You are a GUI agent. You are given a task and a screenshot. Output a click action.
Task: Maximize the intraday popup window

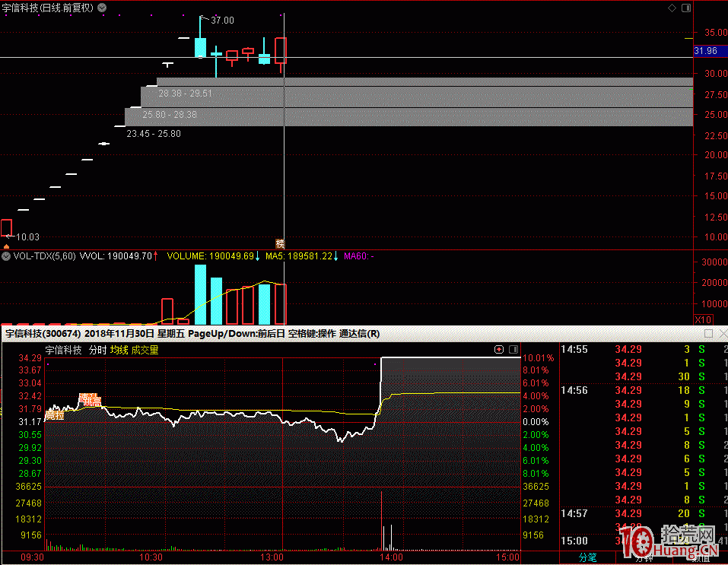[x=709, y=334]
